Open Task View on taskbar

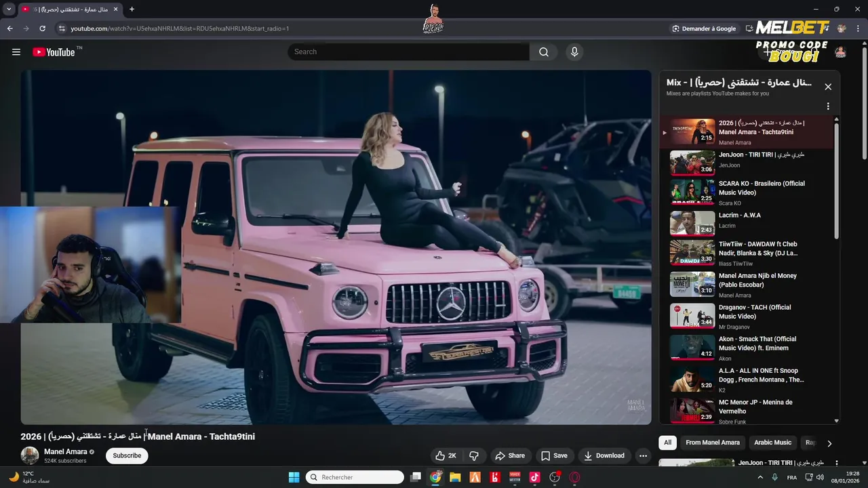pos(416,477)
